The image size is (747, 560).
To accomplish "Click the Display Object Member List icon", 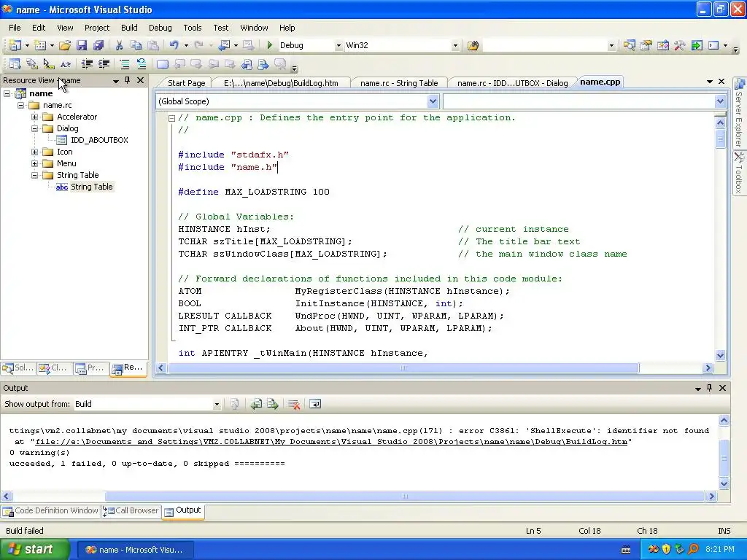I will [15, 64].
